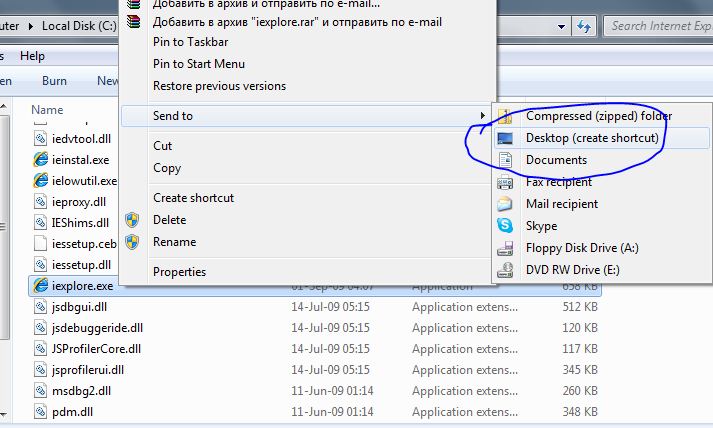This screenshot has height=428, width=713.
Task: Click the Name column header
Action: tap(47, 110)
